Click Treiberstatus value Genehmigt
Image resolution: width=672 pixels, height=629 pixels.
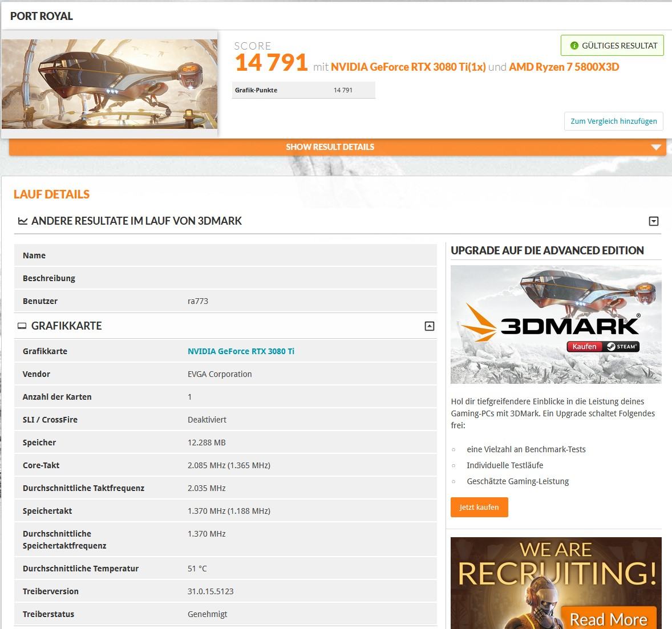[208, 614]
